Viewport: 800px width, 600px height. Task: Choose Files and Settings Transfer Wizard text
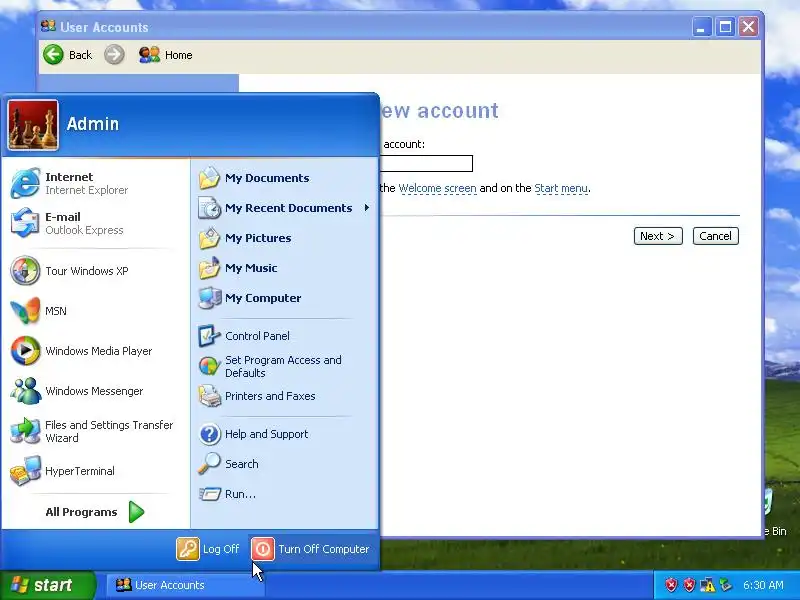pos(109,432)
